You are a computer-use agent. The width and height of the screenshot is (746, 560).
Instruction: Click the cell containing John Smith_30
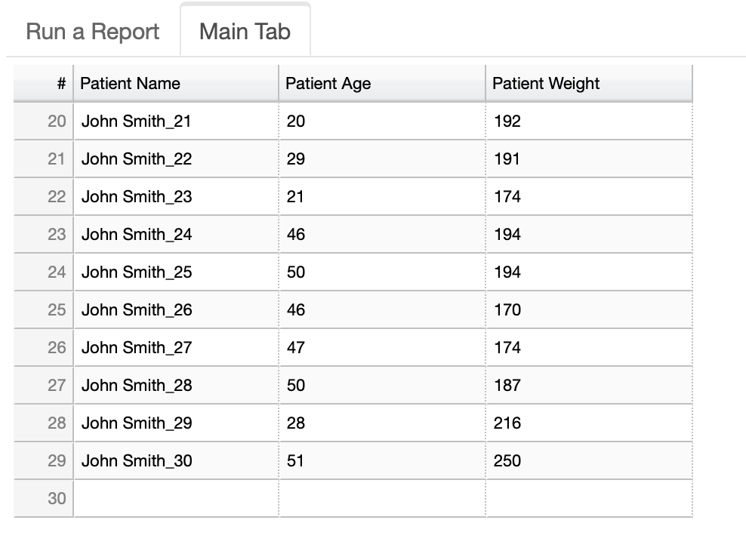(136, 460)
